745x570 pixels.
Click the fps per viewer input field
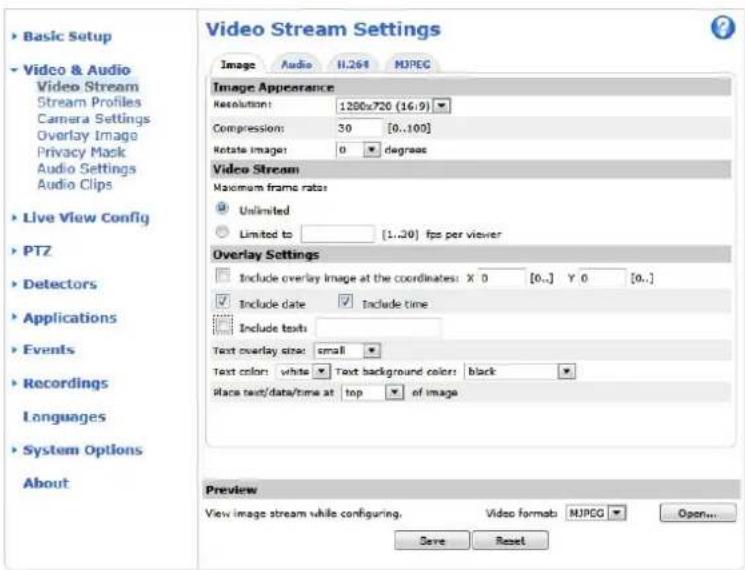click(x=338, y=234)
